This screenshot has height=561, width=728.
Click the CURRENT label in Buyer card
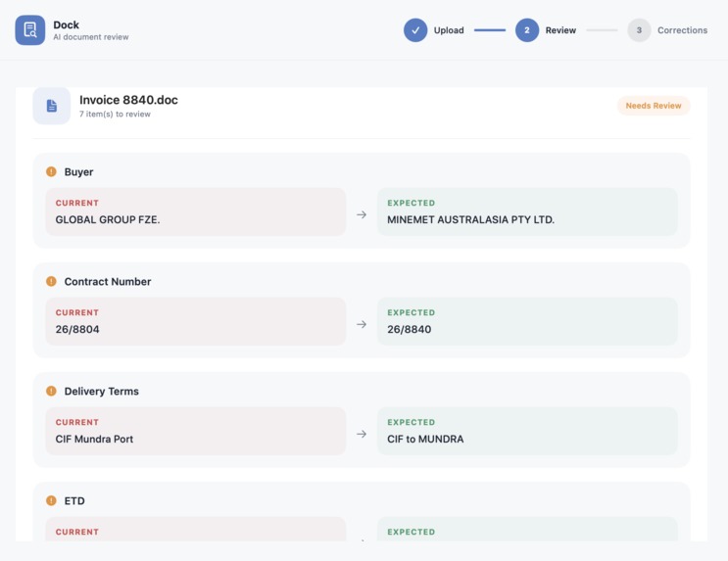coord(77,203)
